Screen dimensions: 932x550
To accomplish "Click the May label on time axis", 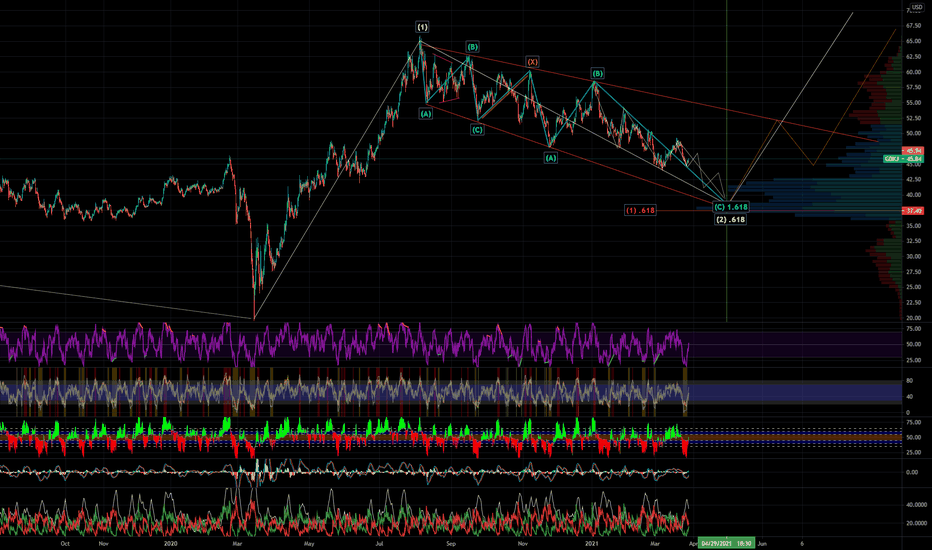I will coord(308,543).
